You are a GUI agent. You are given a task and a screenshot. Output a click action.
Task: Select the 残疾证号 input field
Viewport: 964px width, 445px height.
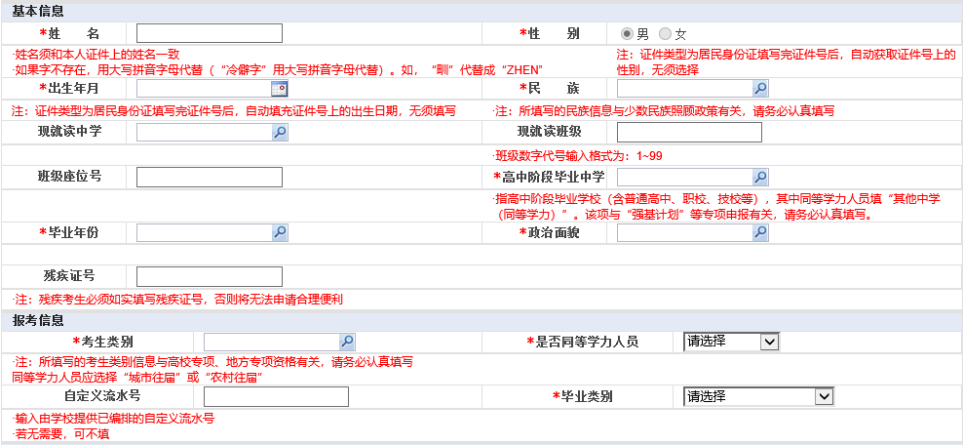[x=211, y=276]
